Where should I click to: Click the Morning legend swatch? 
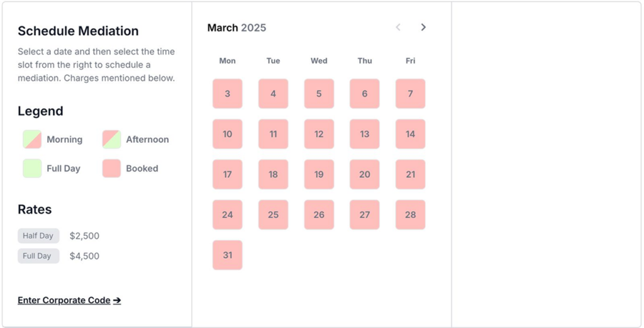click(32, 139)
